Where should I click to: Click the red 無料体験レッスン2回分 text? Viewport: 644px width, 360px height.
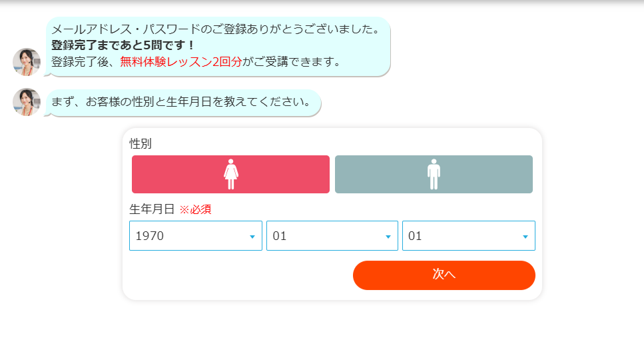point(180,62)
